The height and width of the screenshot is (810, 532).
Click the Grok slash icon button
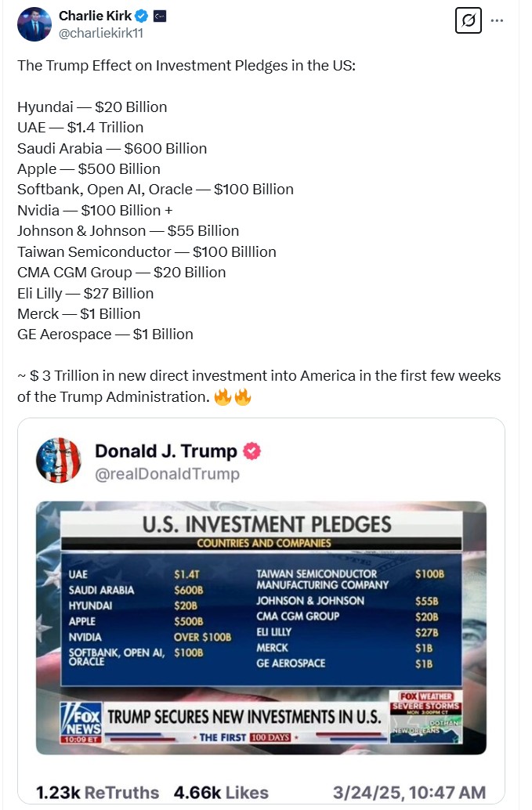[x=468, y=20]
